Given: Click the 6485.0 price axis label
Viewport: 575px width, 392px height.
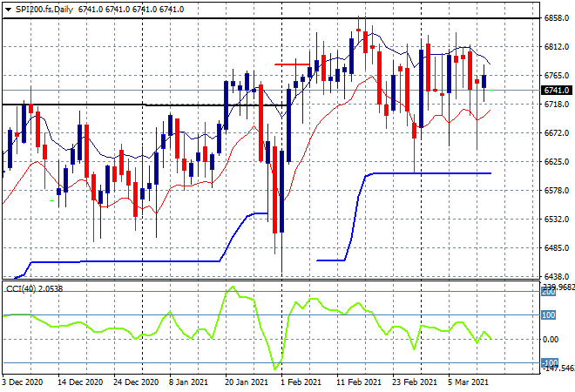Looking at the screenshot, I should click(x=557, y=248).
